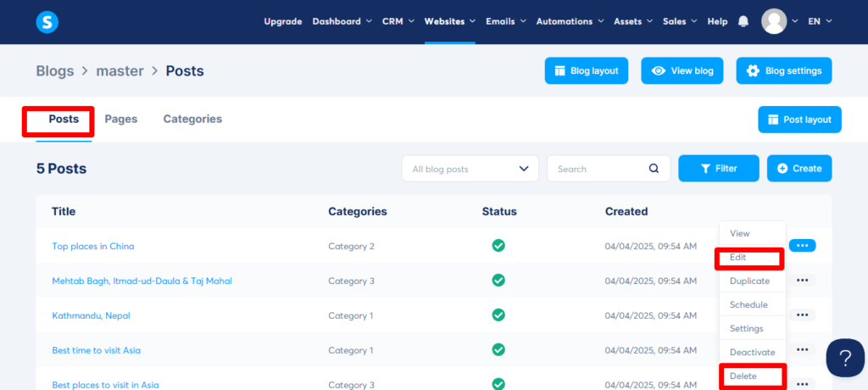Switch to the Categories tab
Viewport: 868px width, 390px height.
point(192,119)
